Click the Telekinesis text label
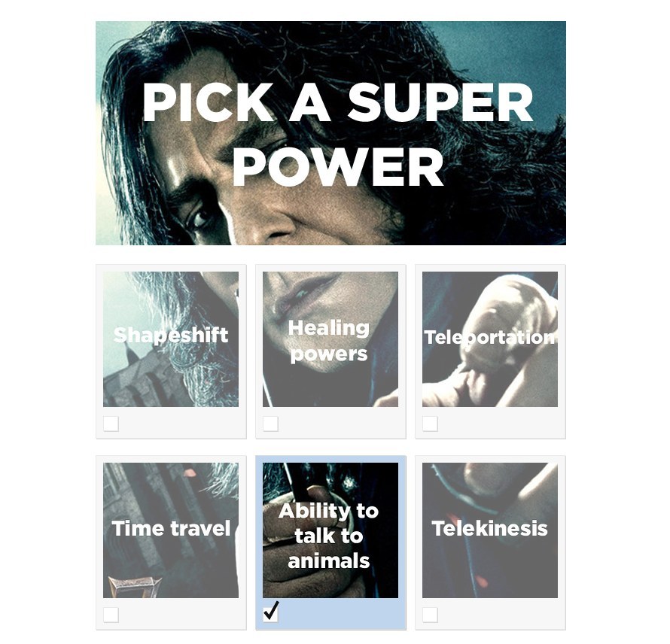The image size is (670, 644). click(489, 528)
